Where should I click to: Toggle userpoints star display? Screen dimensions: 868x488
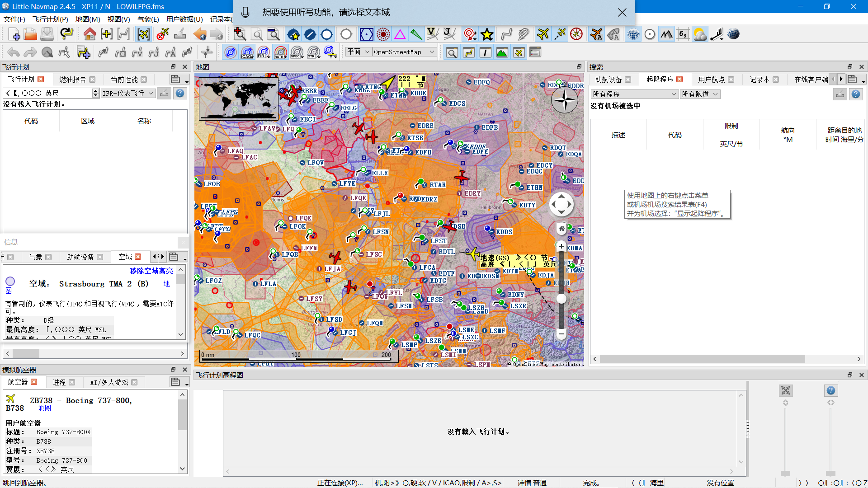point(487,34)
